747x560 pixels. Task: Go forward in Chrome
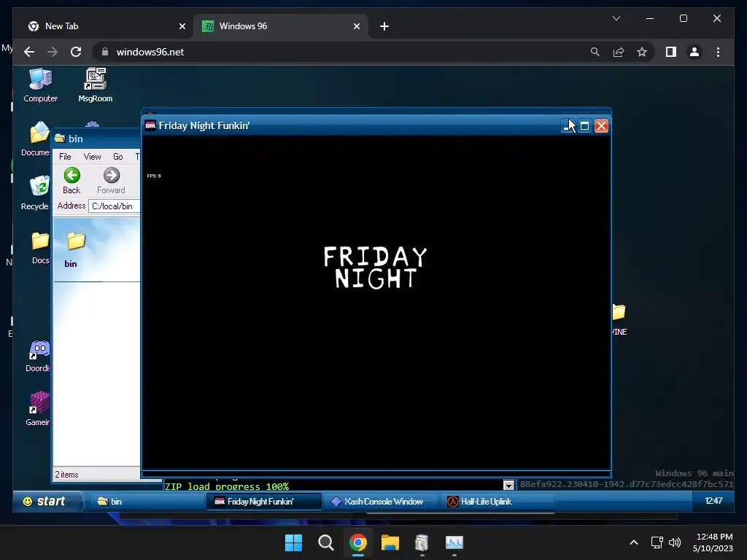(x=53, y=52)
